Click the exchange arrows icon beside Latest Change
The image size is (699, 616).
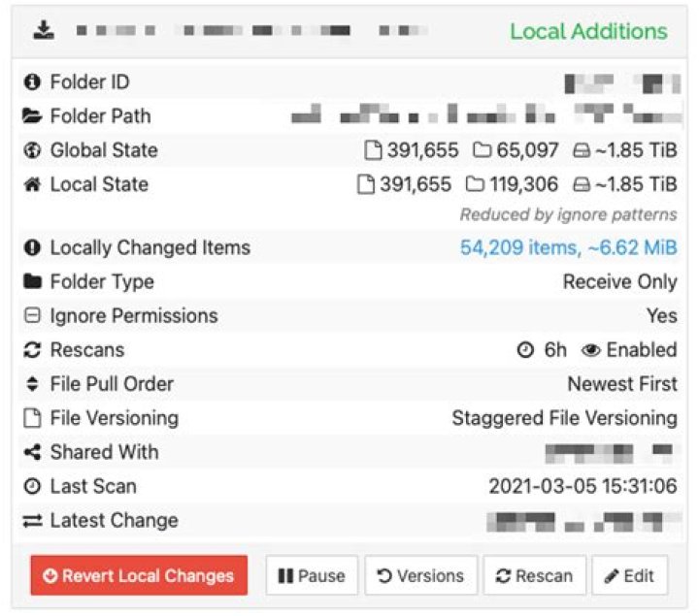pos(32,520)
